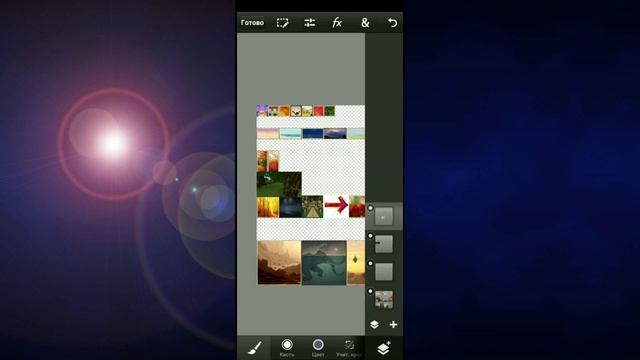Open layer options stack icon

pyautogui.click(x=374, y=324)
